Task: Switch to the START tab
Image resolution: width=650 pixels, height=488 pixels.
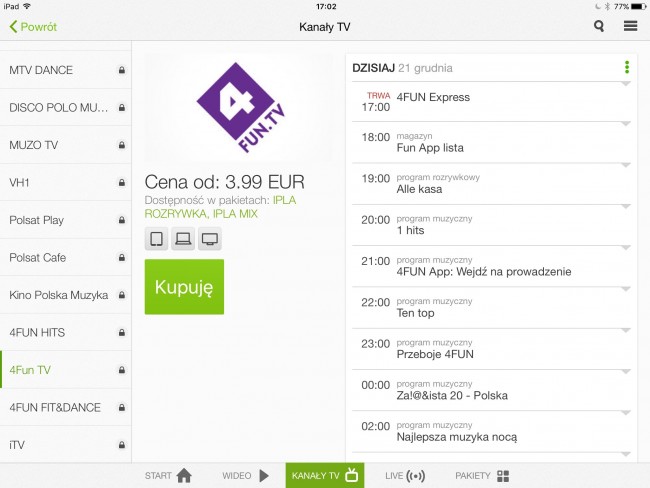Action: 168,476
